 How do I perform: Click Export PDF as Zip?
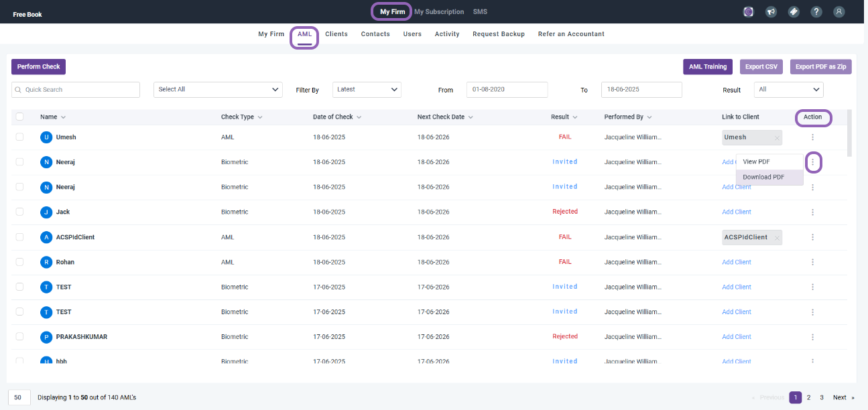click(820, 66)
